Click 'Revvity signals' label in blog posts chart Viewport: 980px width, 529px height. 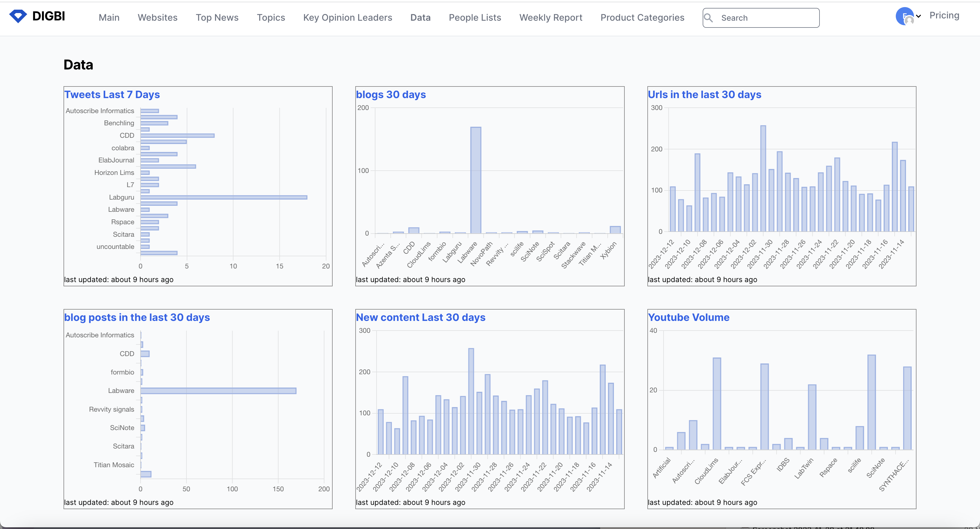pyautogui.click(x=111, y=409)
